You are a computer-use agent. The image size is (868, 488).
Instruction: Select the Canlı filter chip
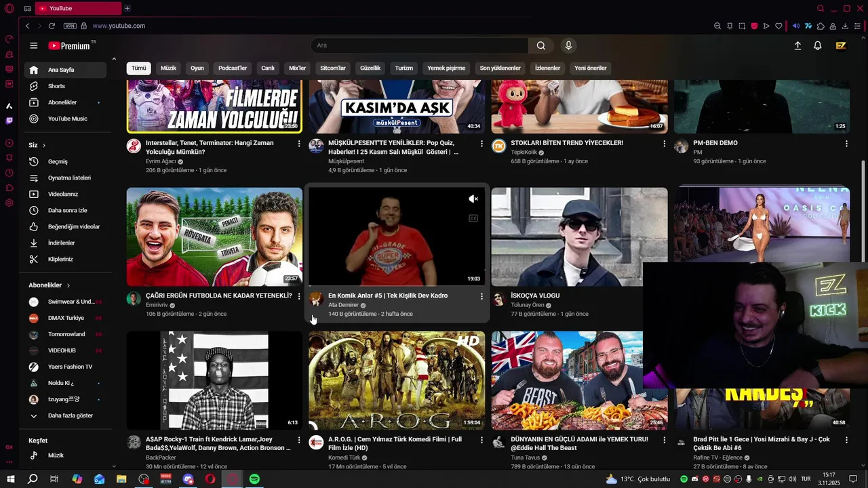pos(268,68)
